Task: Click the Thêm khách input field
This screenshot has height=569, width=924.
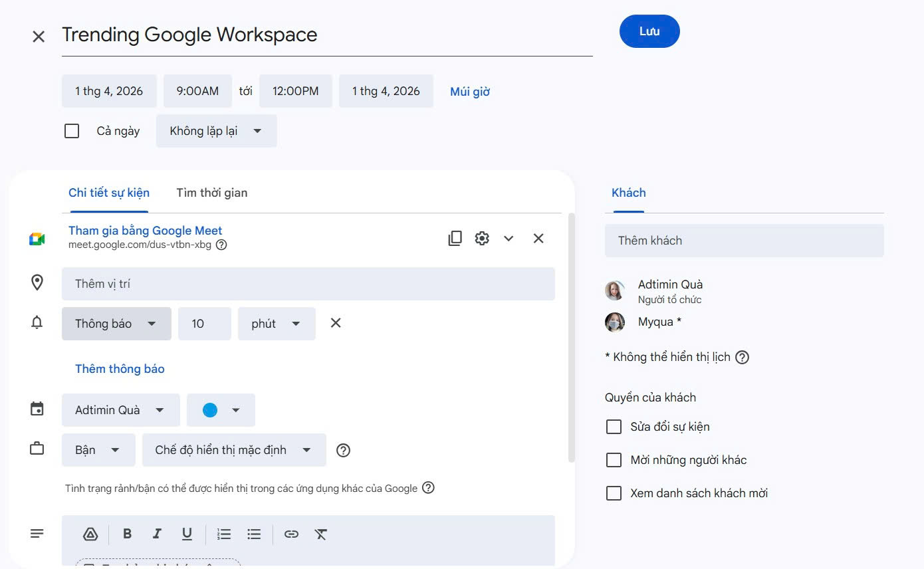Action: point(744,241)
